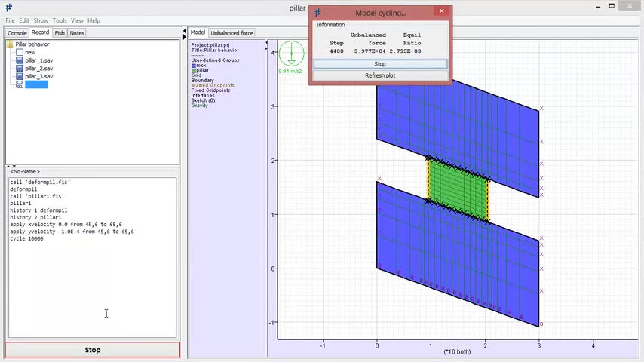Click the pillar_3.sav disk icon
Screen dimensions: 644x362
click(x=20, y=77)
